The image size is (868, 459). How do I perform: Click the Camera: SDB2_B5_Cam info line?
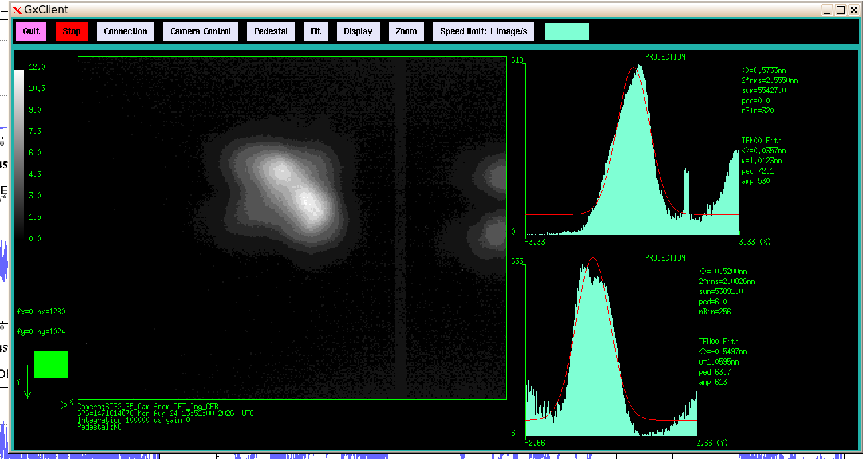[147, 407]
